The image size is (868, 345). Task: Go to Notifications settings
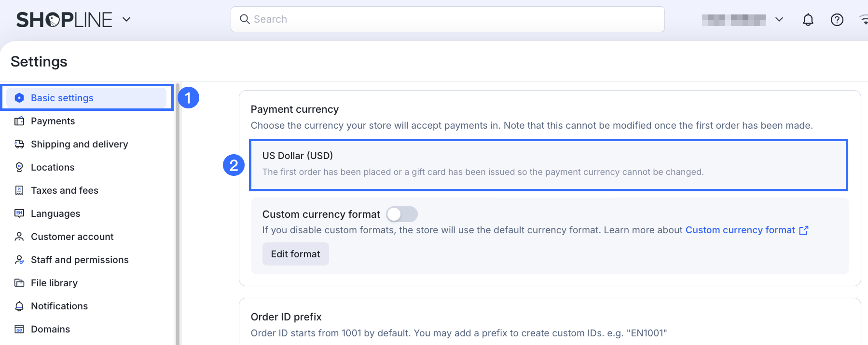pos(59,306)
